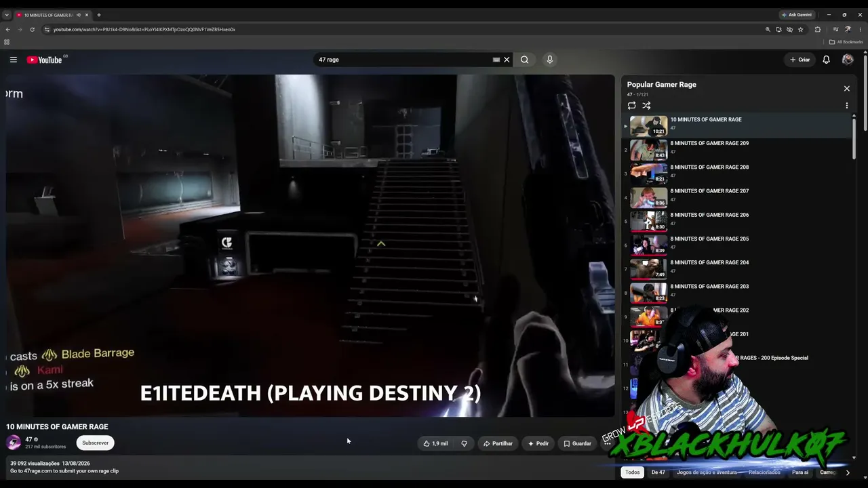Save video with Guardar button
This screenshot has width=868, height=488.
click(578, 443)
